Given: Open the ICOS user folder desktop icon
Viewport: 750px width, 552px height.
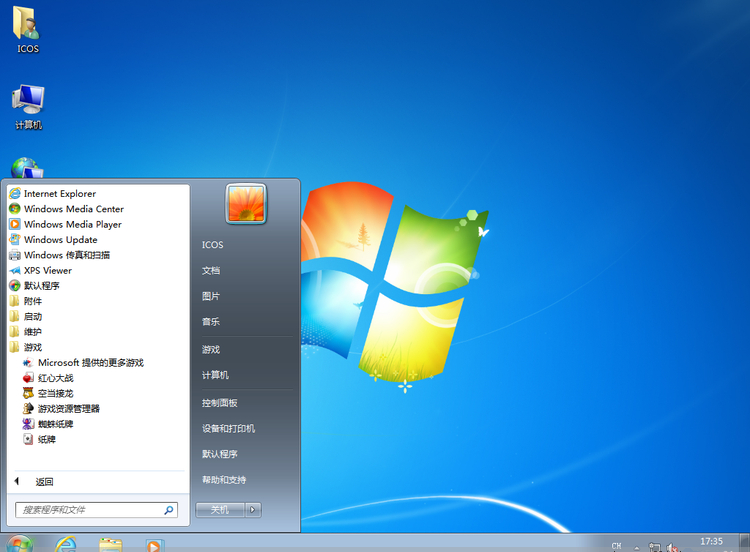Looking at the screenshot, I should click(27, 29).
